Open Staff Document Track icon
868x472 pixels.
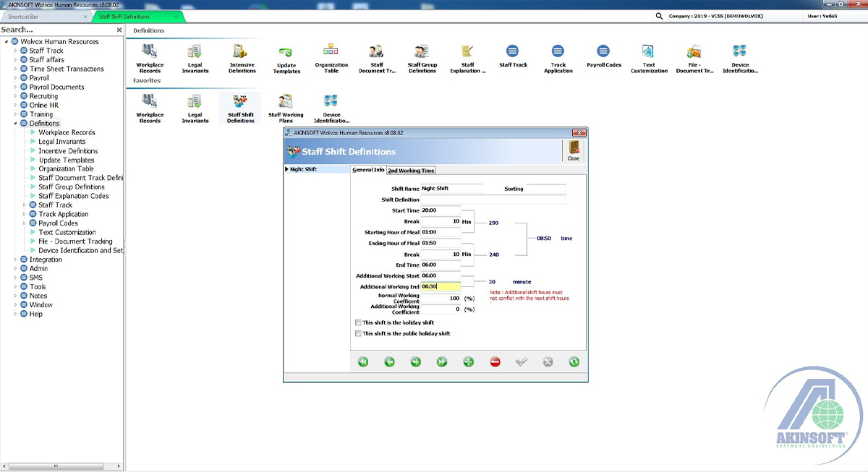tap(377, 58)
